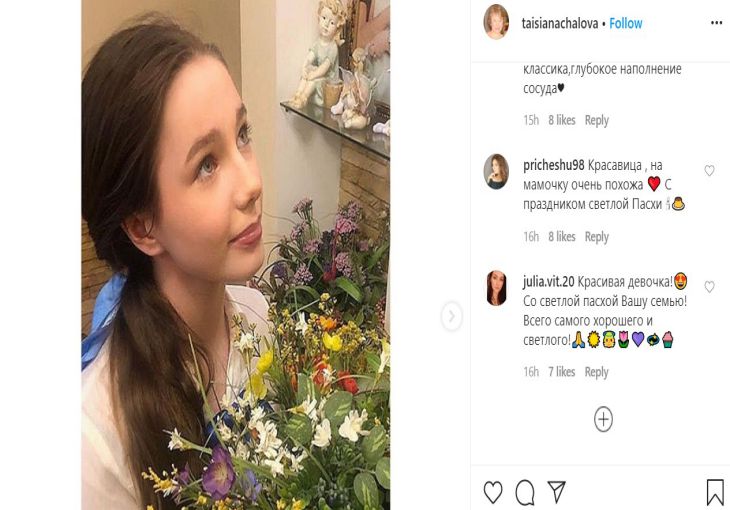Like the julia.vit.20 comment
Image resolution: width=730 pixels, height=510 pixels.
pos(709,287)
